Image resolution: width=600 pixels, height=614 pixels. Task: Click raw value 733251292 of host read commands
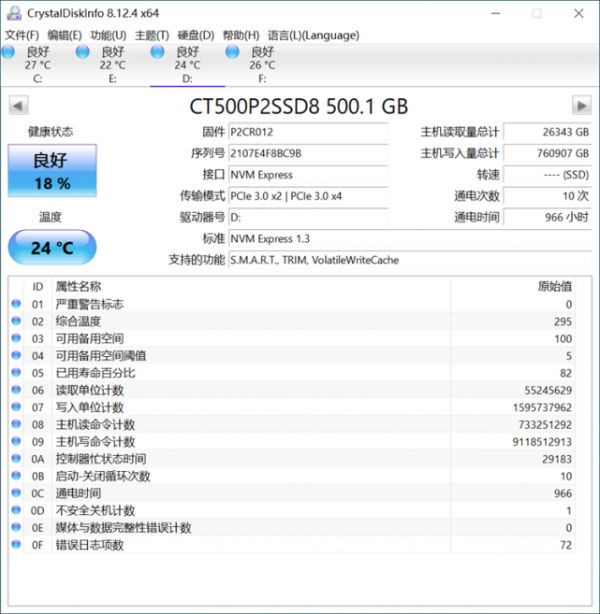545,424
